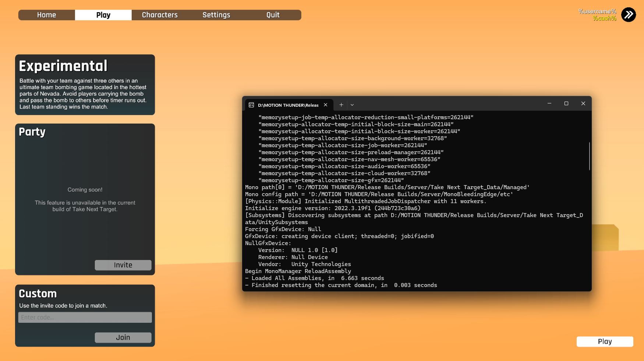Select the Play menu tab

click(103, 15)
